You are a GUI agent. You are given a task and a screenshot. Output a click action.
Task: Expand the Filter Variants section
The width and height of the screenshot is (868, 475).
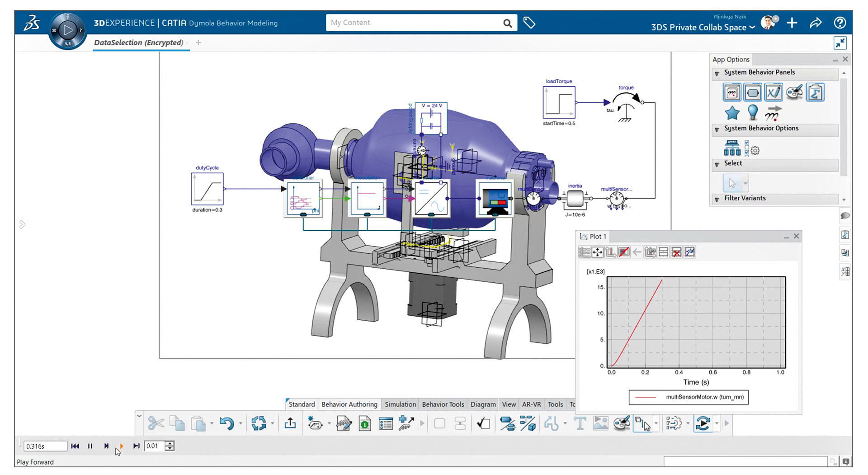[x=717, y=199]
